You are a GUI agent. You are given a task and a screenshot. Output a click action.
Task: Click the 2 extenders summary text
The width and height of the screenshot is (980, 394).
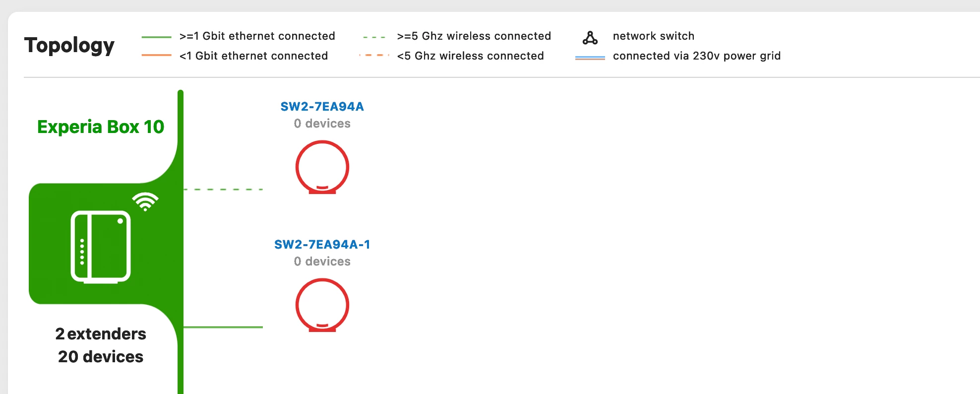point(101,334)
